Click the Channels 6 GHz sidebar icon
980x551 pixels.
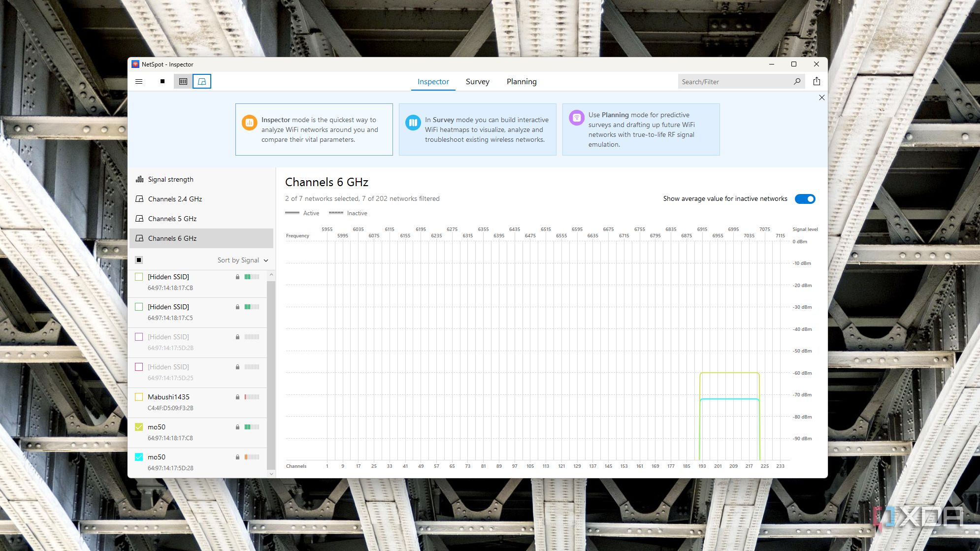coord(140,238)
